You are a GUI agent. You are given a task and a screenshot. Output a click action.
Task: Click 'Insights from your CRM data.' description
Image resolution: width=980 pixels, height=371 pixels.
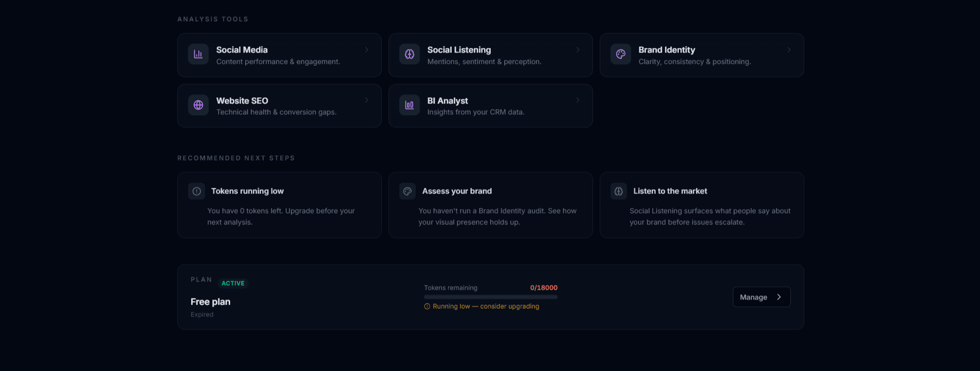point(476,112)
